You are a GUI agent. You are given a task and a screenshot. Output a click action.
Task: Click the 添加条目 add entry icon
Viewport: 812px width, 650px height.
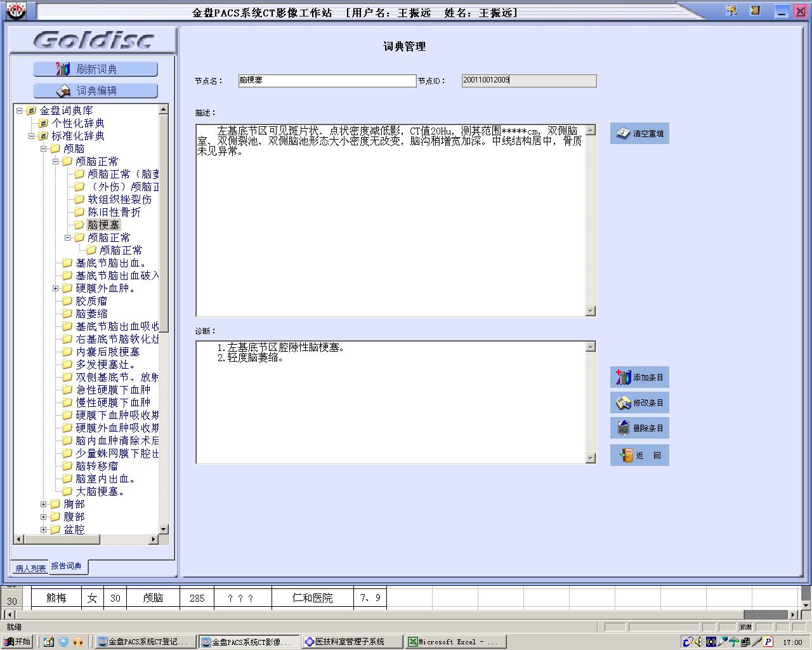[x=624, y=376]
